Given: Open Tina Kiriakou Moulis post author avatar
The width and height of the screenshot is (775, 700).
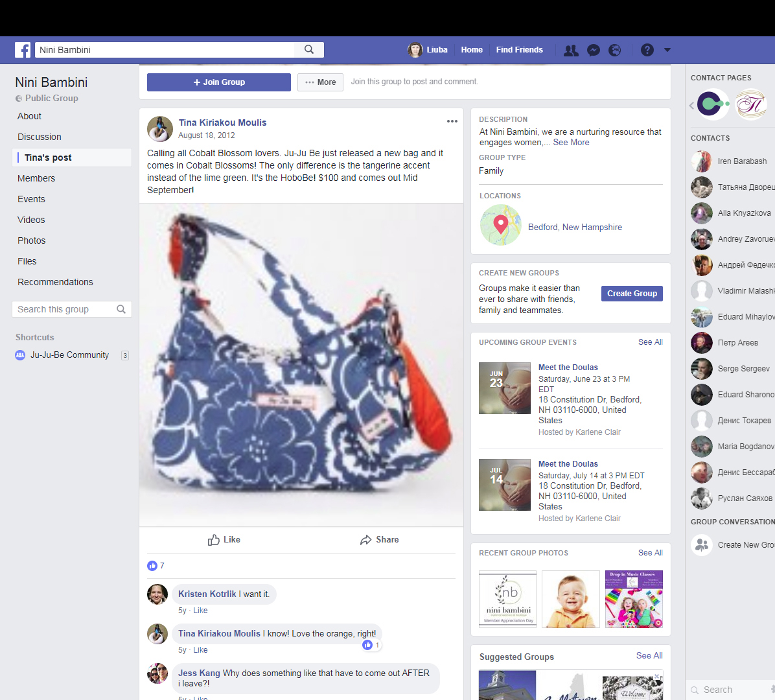Looking at the screenshot, I should pos(159,128).
